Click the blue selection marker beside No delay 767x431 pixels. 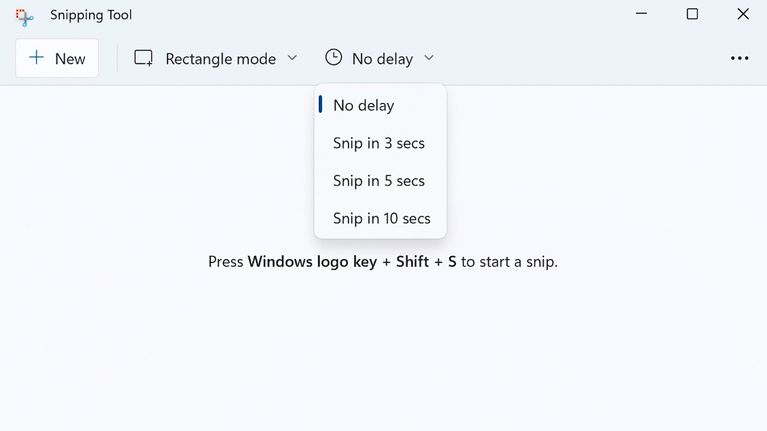[x=320, y=105]
